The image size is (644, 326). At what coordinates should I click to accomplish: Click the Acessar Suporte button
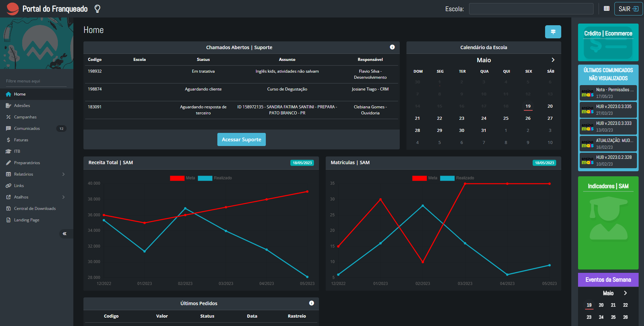[x=241, y=140]
